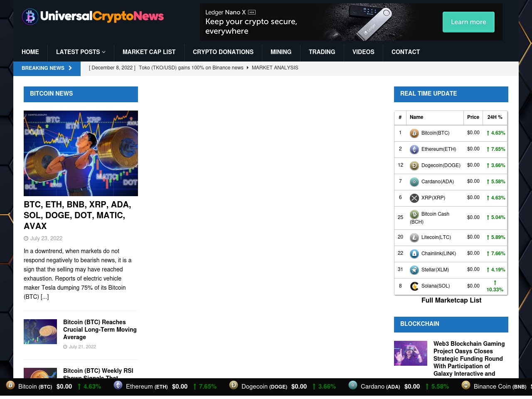Open the Contact page
The image size is (532, 399).
coord(406,52)
